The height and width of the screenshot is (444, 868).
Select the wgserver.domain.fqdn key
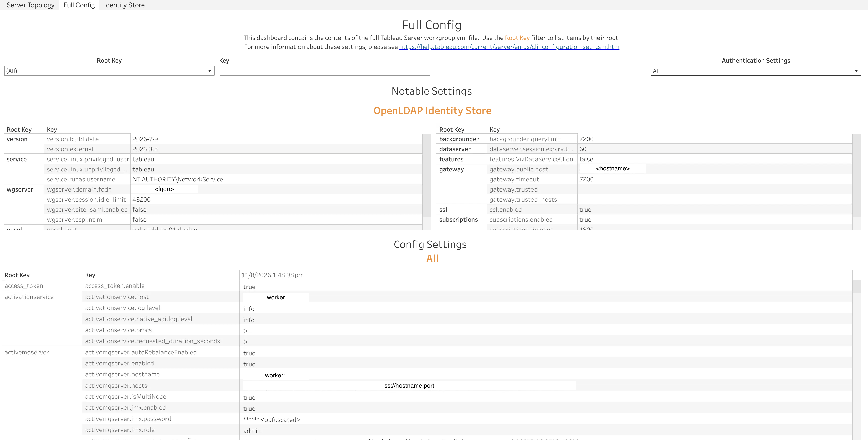pos(79,189)
